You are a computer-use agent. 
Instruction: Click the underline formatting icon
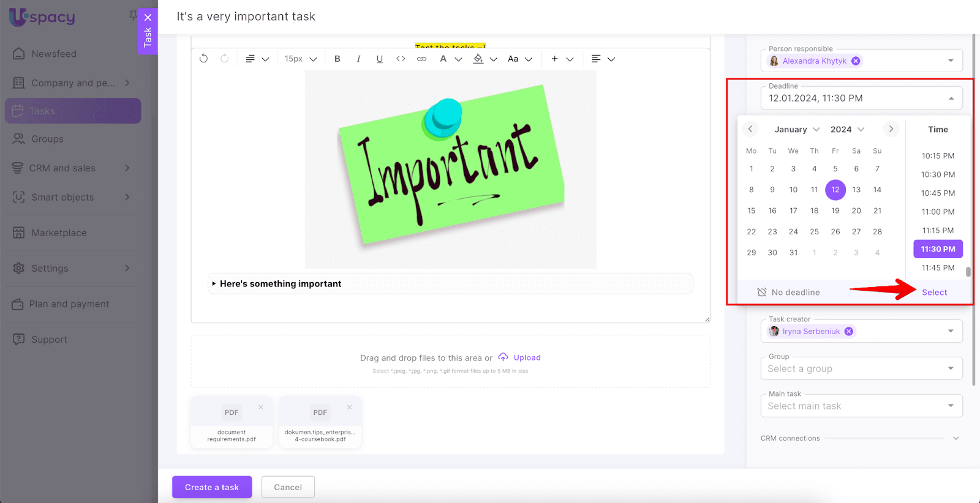pos(380,59)
